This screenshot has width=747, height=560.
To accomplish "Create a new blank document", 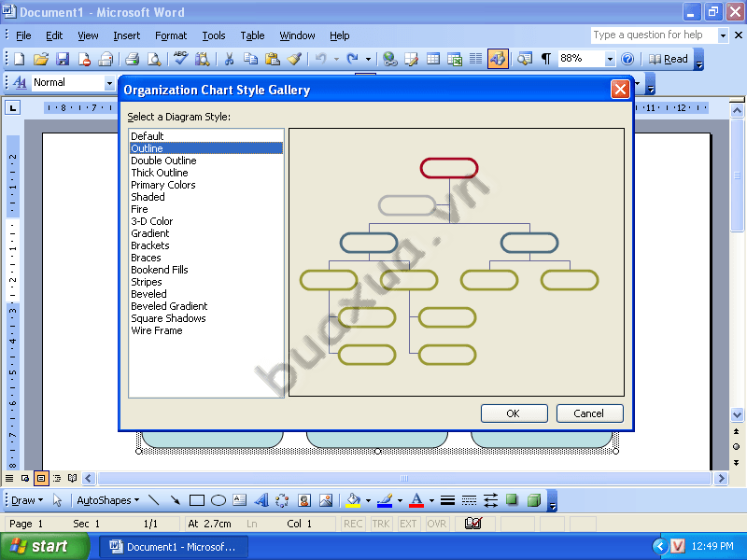I will pyautogui.click(x=20, y=59).
